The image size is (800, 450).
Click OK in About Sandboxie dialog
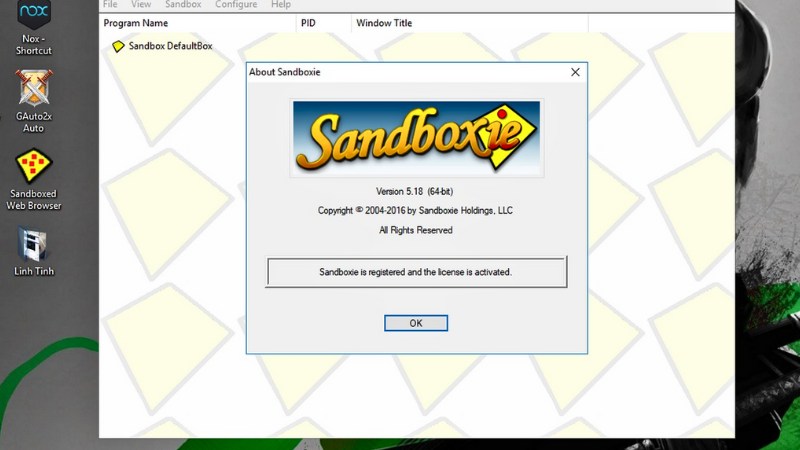pos(416,323)
